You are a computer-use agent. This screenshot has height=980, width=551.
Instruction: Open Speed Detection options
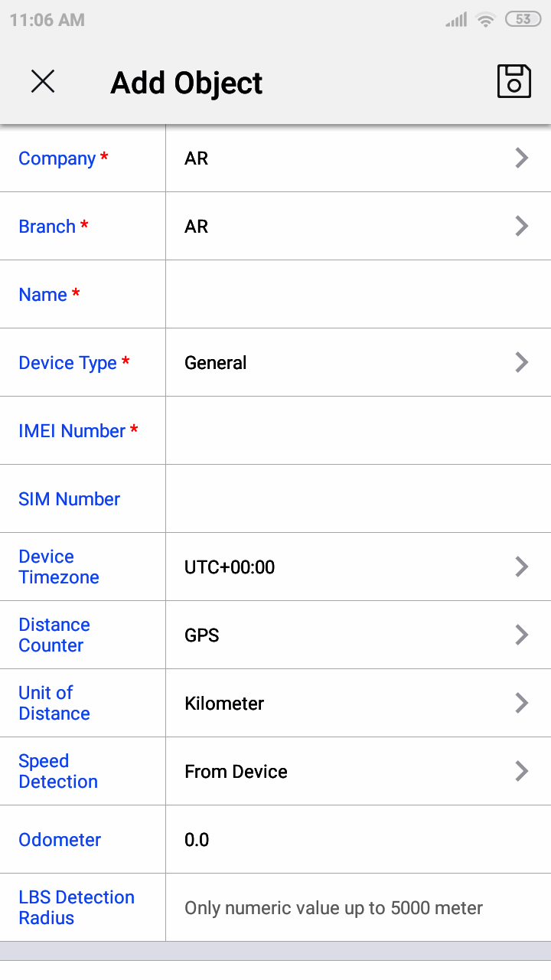[x=521, y=772]
